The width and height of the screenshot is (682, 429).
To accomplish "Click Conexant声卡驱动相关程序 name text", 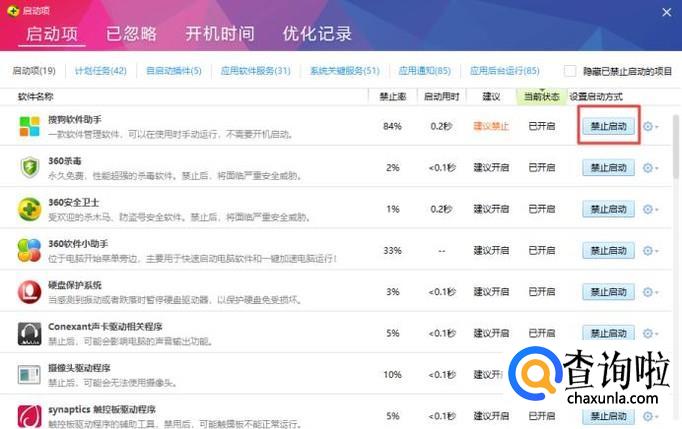I will coord(105,326).
